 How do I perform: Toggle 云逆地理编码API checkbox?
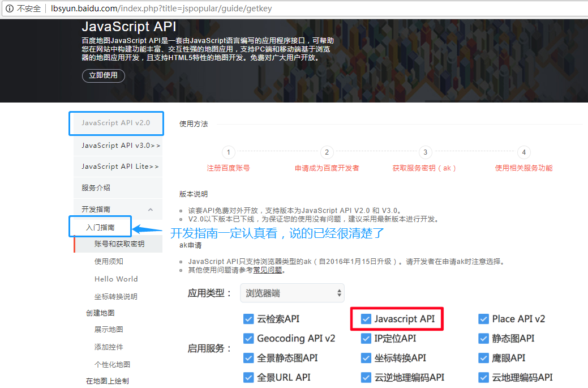(366, 377)
